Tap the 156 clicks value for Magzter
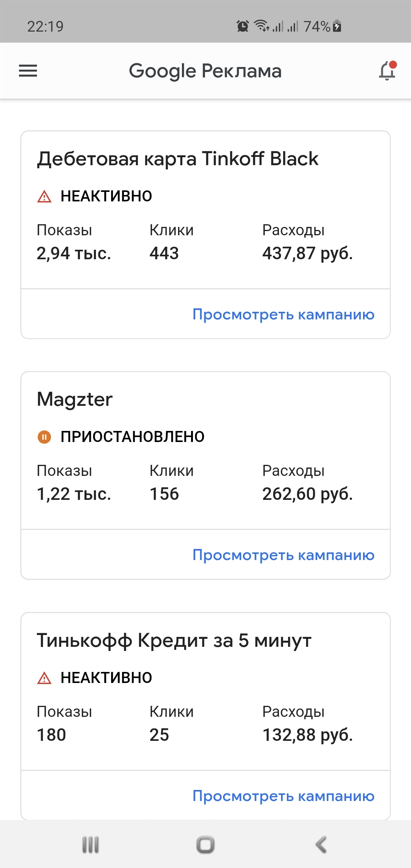The width and height of the screenshot is (411, 868). click(164, 494)
